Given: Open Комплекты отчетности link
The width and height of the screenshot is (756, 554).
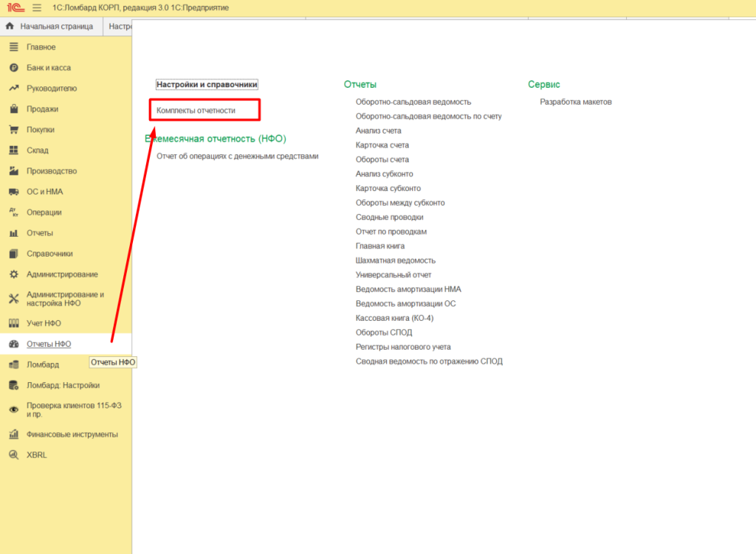Looking at the screenshot, I should coord(196,111).
